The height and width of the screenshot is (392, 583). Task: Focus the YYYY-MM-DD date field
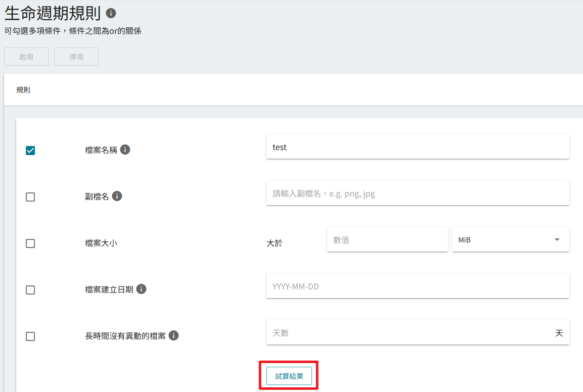pos(418,286)
